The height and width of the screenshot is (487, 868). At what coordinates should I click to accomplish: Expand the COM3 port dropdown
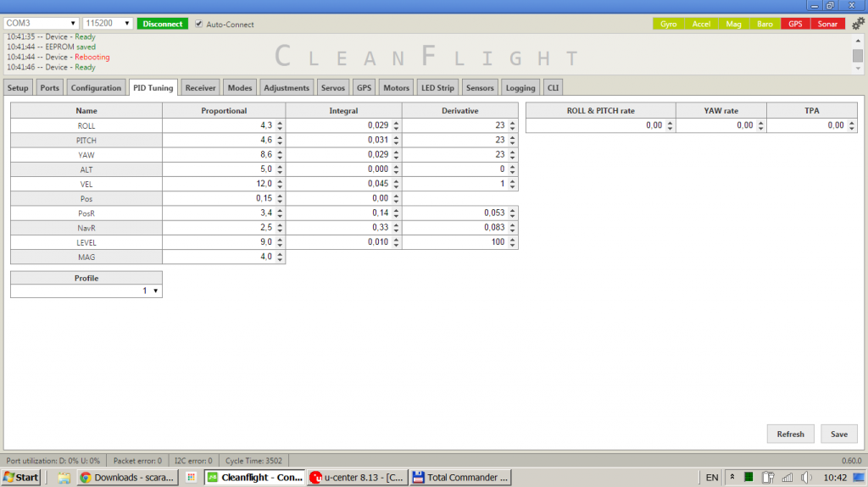pos(41,23)
